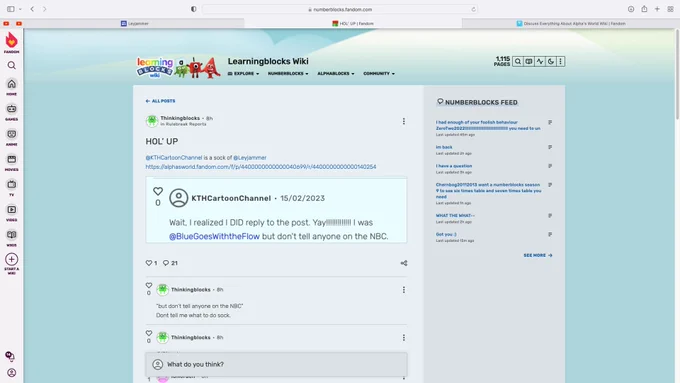This screenshot has width=680, height=383.
Task: Open Recent Activity pulse icon
Action: (x=540, y=62)
